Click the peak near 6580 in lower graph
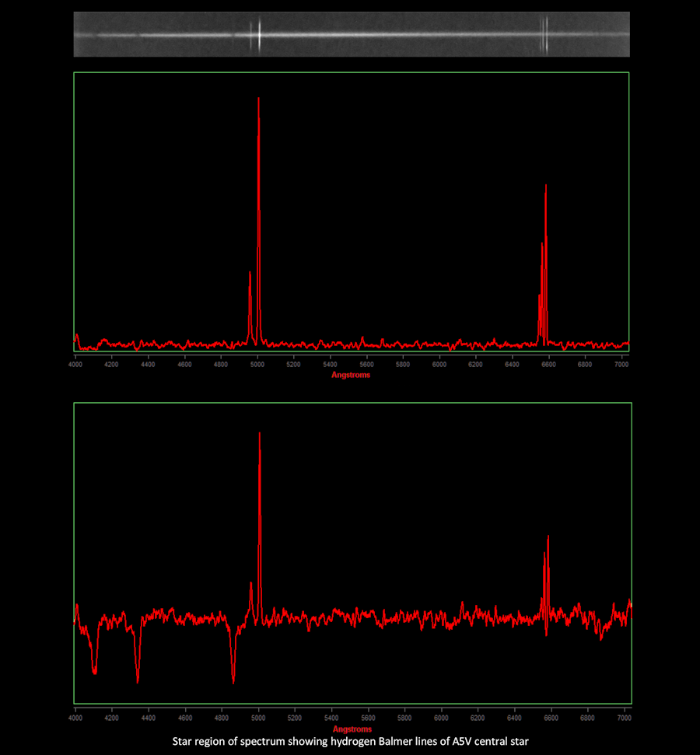 tap(548, 538)
